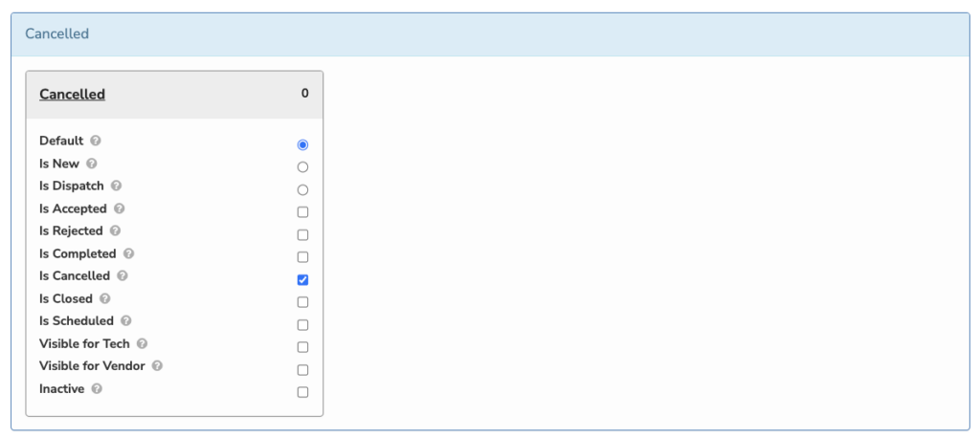Show help for Inactive option
The height and width of the screenshot is (438, 980).
[97, 388]
